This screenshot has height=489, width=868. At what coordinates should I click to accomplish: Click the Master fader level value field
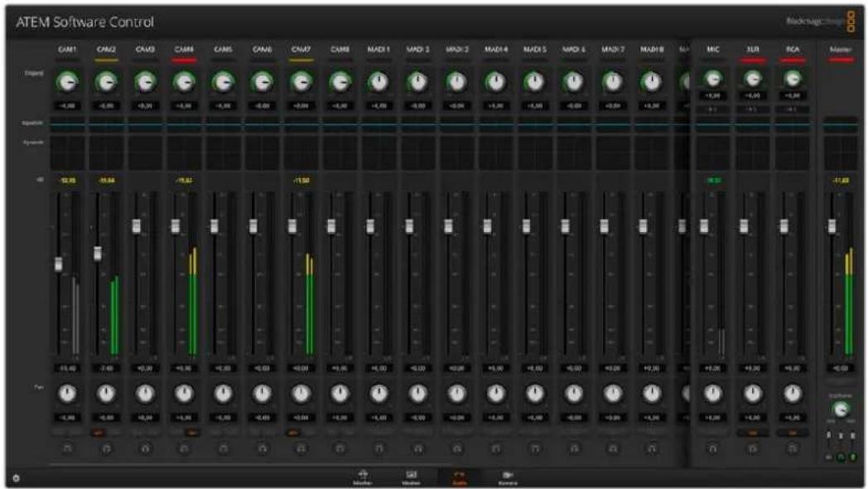coord(841,368)
